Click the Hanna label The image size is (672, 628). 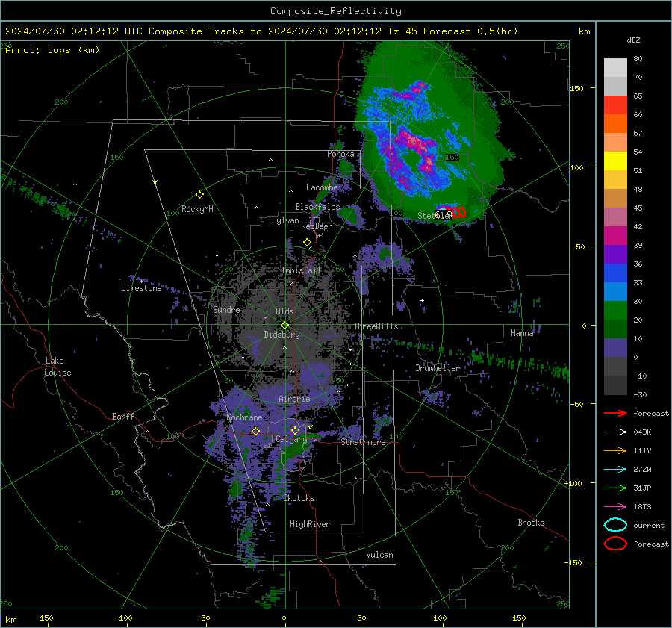pyautogui.click(x=522, y=333)
